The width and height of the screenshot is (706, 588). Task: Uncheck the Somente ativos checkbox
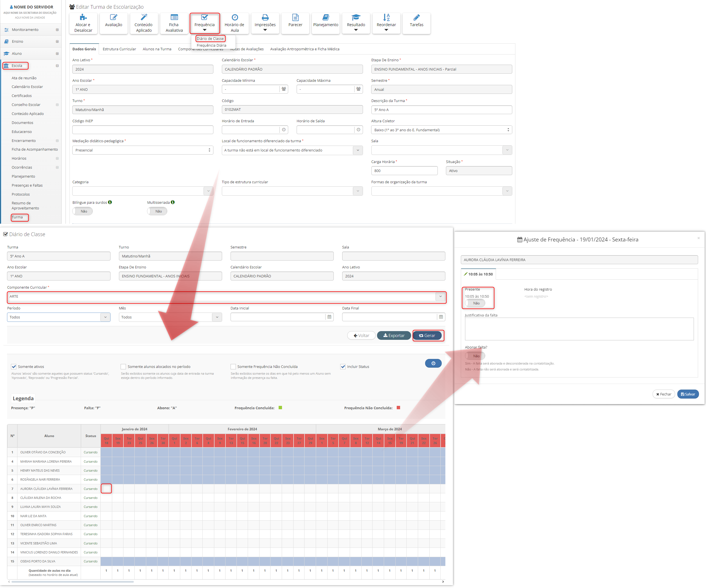[14, 367]
